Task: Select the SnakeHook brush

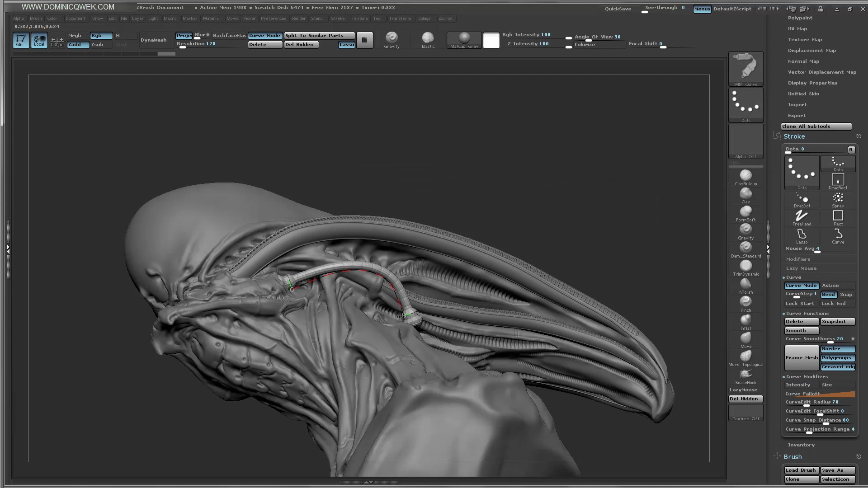Action: 745,375
